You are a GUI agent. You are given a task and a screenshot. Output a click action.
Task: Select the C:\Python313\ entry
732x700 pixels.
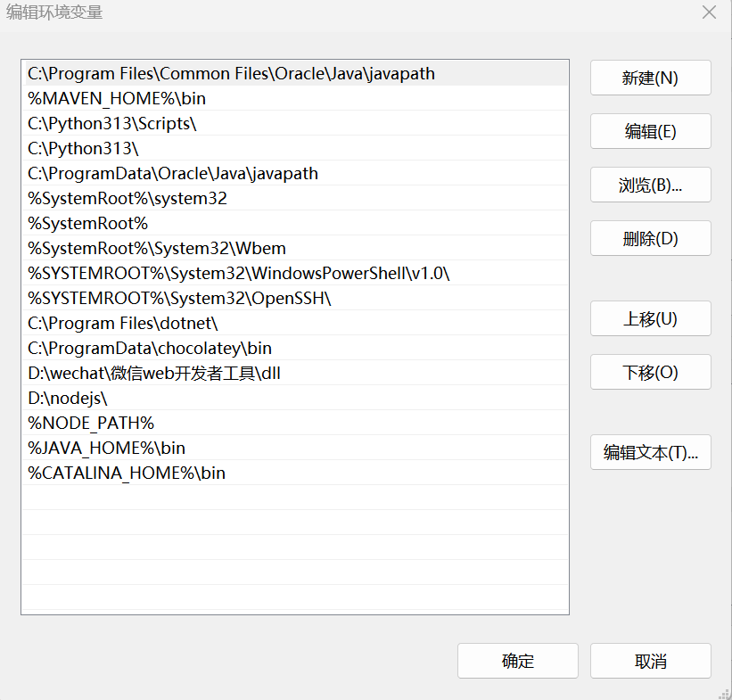[295, 148]
